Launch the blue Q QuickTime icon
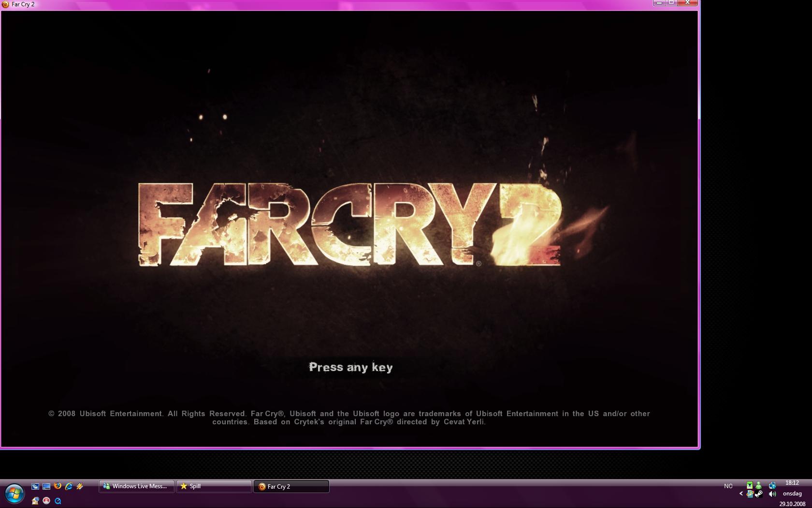Image resolution: width=812 pixels, height=508 pixels. tap(58, 501)
